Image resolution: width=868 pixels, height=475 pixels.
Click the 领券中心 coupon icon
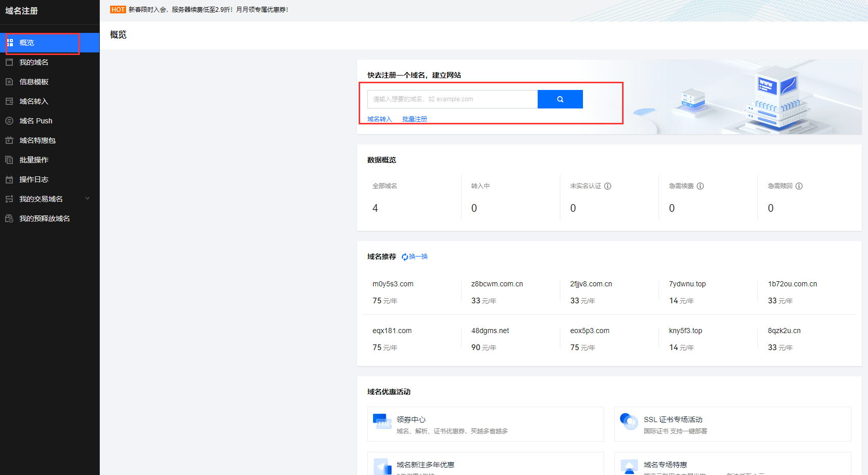coord(382,422)
